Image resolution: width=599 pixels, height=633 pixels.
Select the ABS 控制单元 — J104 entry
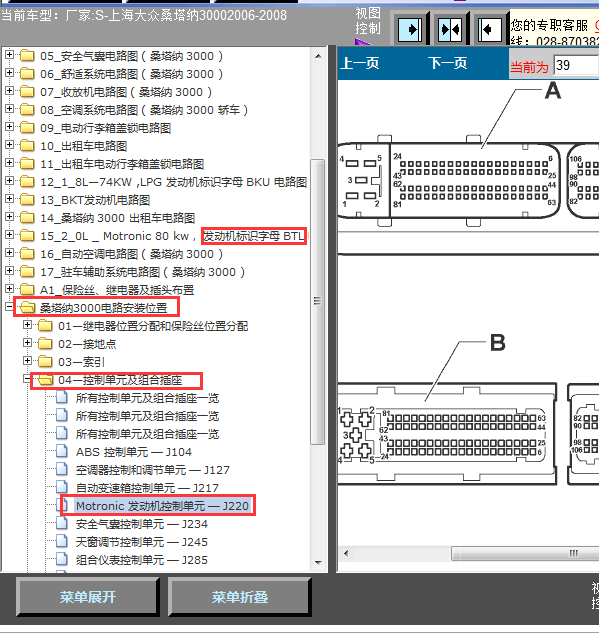click(x=134, y=452)
